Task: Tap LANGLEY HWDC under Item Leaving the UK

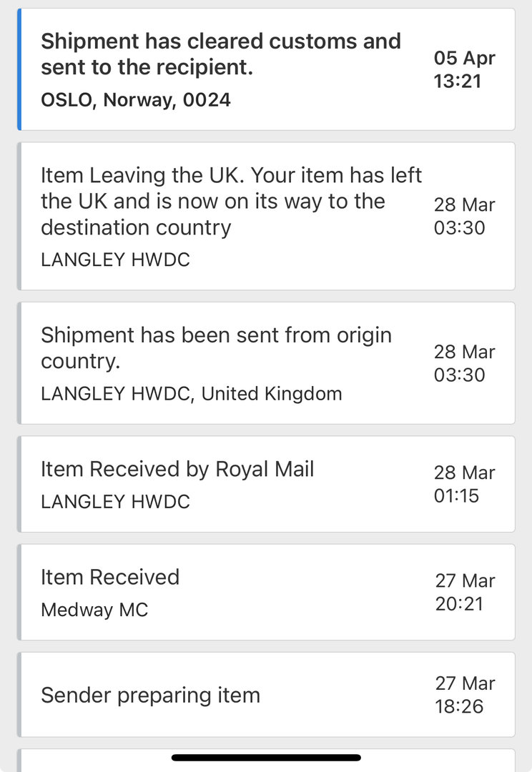Action: (x=115, y=259)
